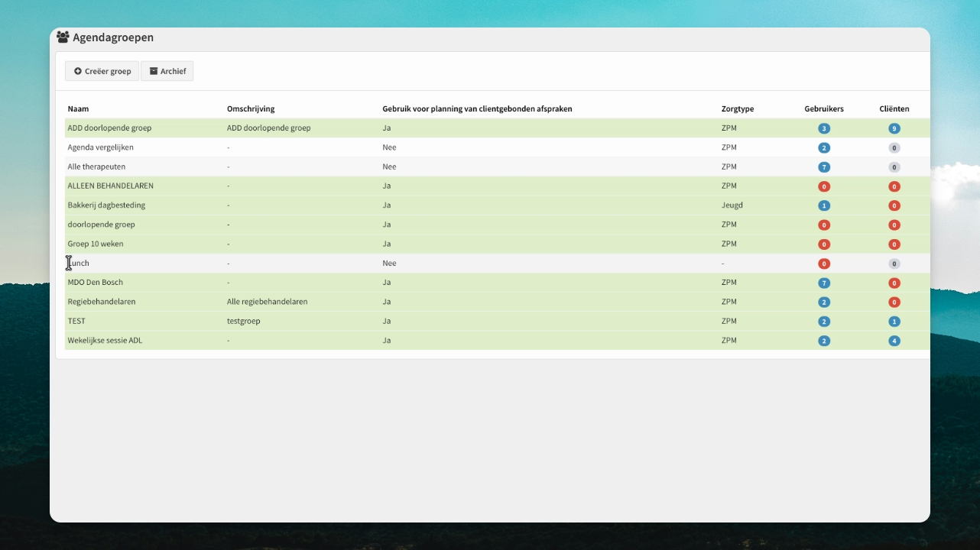This screenshot has height=550, width=980.
Task: Click the Agendagroepen people icon
Action: [x=63, y=37]
